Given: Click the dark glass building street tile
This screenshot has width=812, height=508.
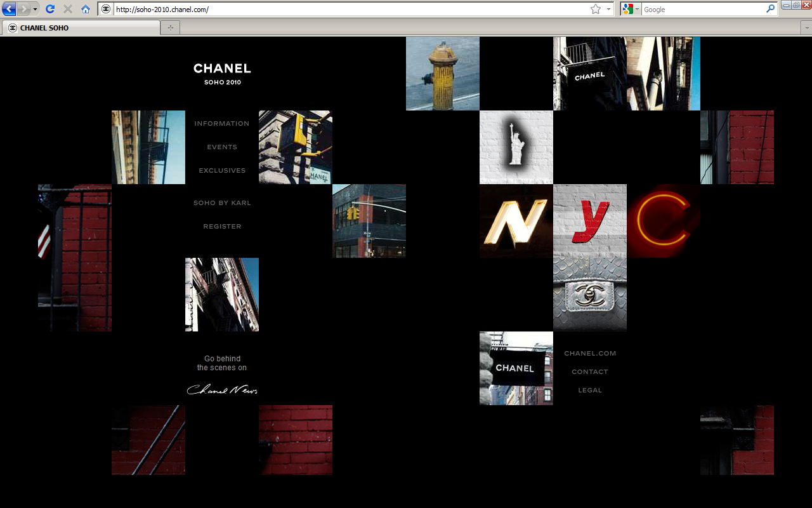Looking at the screenshot, I should coord(369,221).
